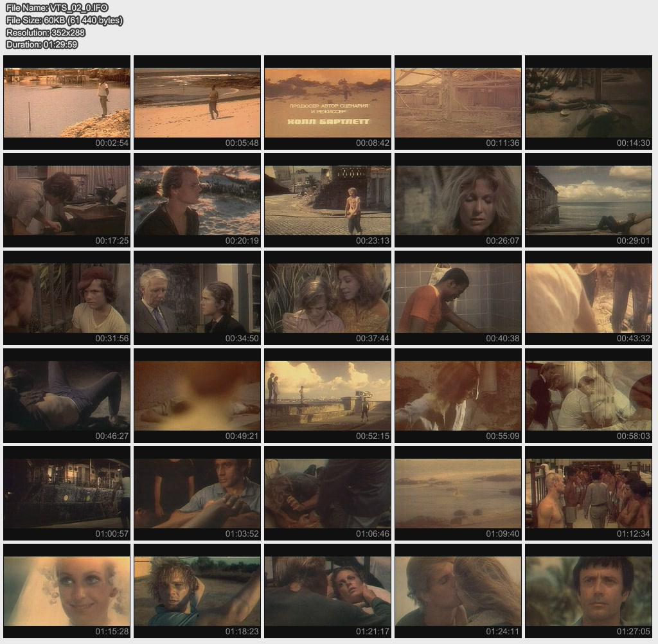Open the title credit frame at 00:08:42
This screenshot has width=658, height=644.
coord(328,102)
